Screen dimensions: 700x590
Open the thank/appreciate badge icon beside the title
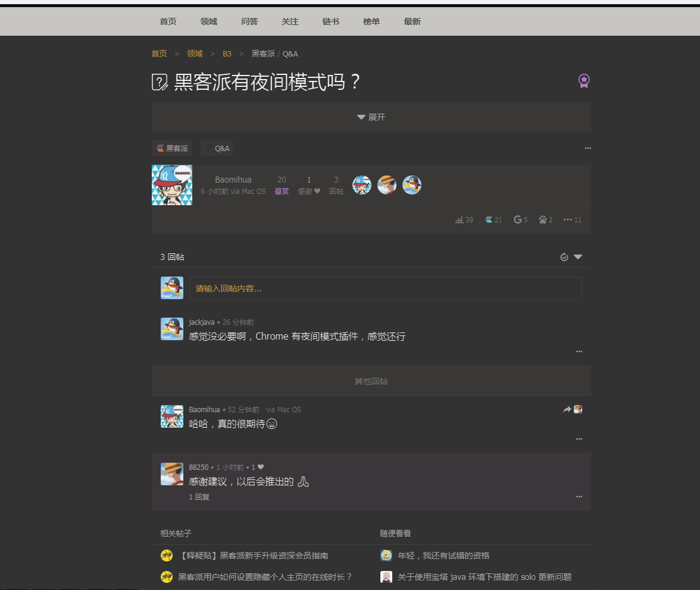[x=584, y=81]
